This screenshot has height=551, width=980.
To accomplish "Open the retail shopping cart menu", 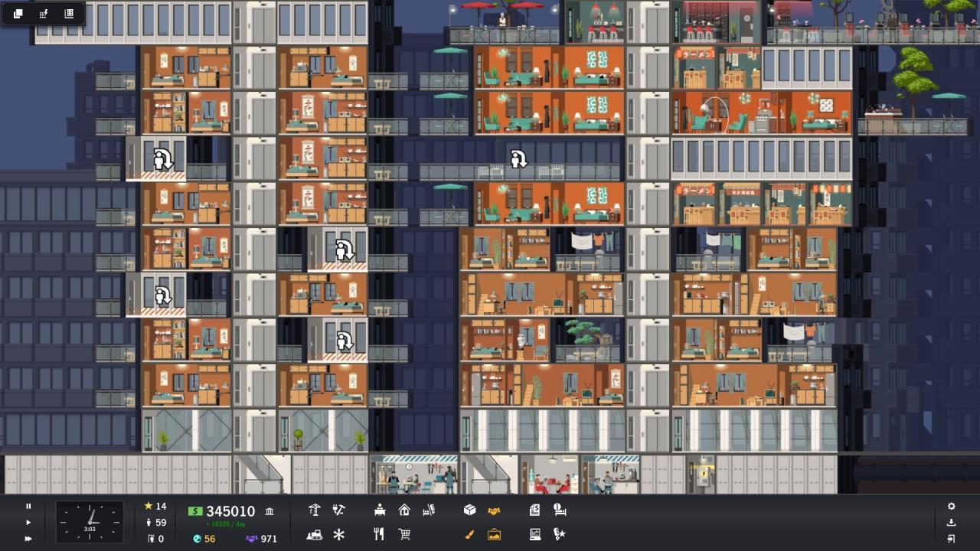I will tap(404, 534).
